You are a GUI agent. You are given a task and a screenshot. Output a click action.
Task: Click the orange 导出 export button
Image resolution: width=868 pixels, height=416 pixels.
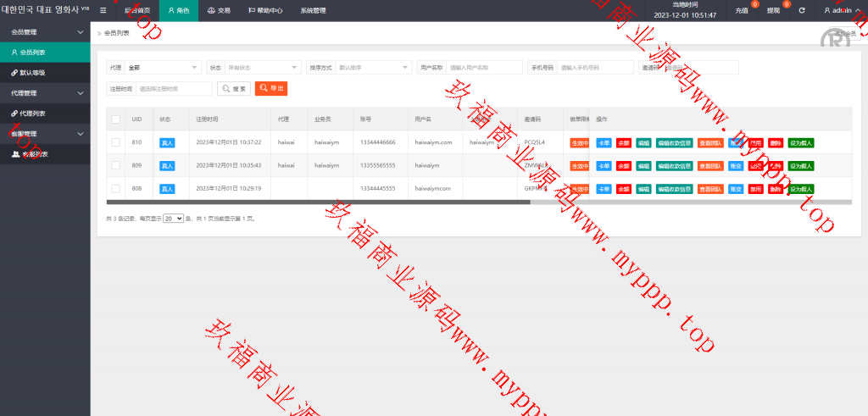tap(271, 89)
